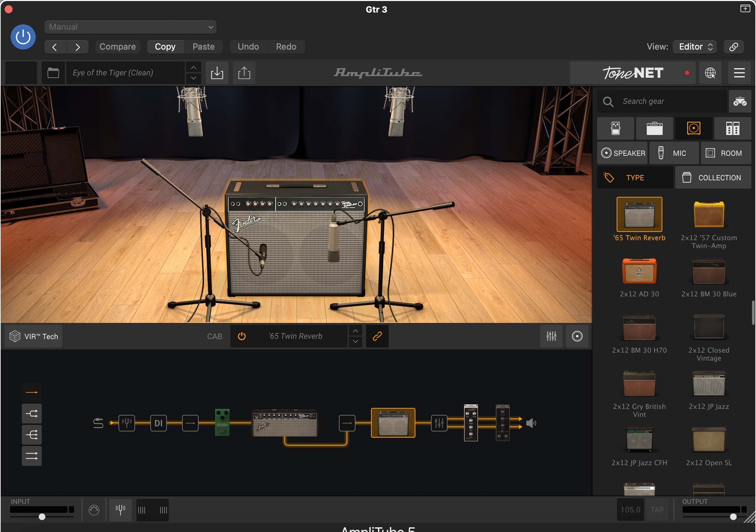Click the link icon next to Editor
Viewport: 756px width, 532px height.
733,47
